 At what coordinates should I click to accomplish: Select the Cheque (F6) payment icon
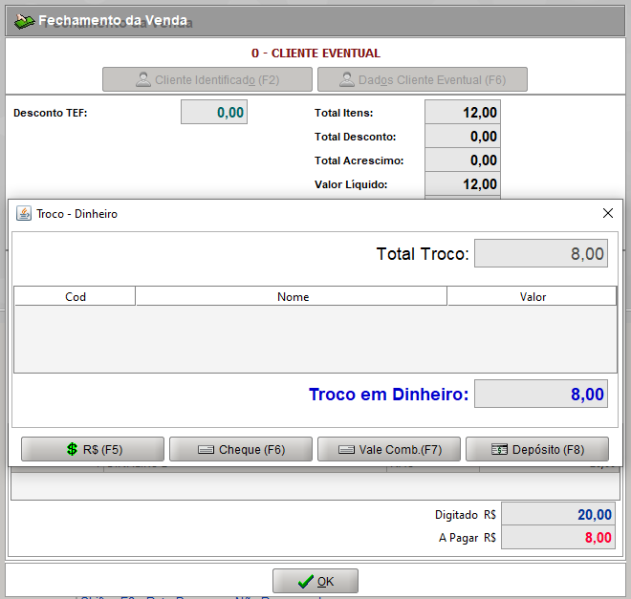[206, 450]
